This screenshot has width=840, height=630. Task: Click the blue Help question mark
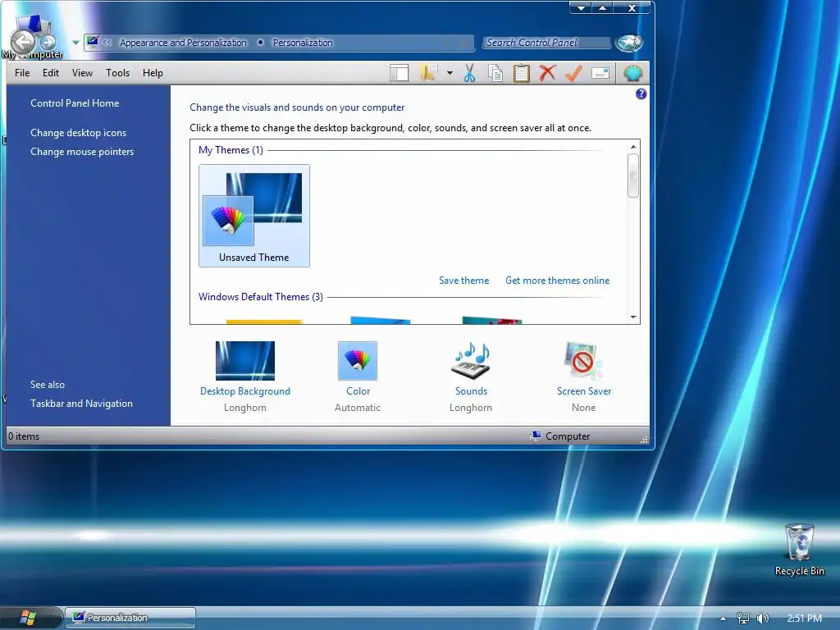pos(641,94)
